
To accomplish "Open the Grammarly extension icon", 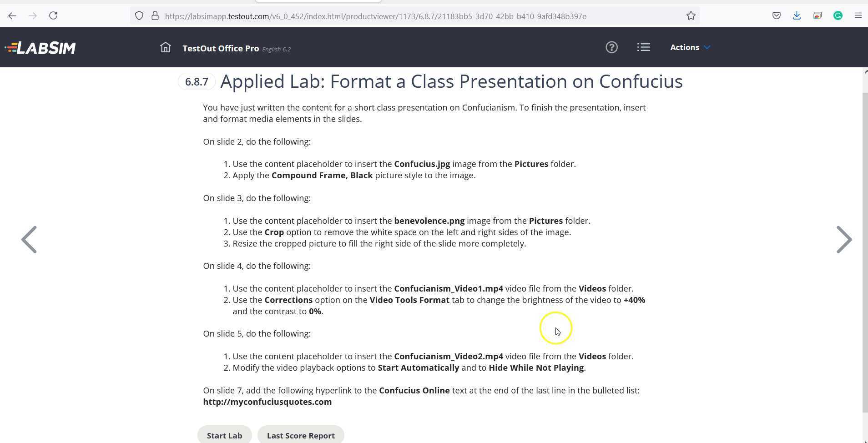I will pos(838,15).
